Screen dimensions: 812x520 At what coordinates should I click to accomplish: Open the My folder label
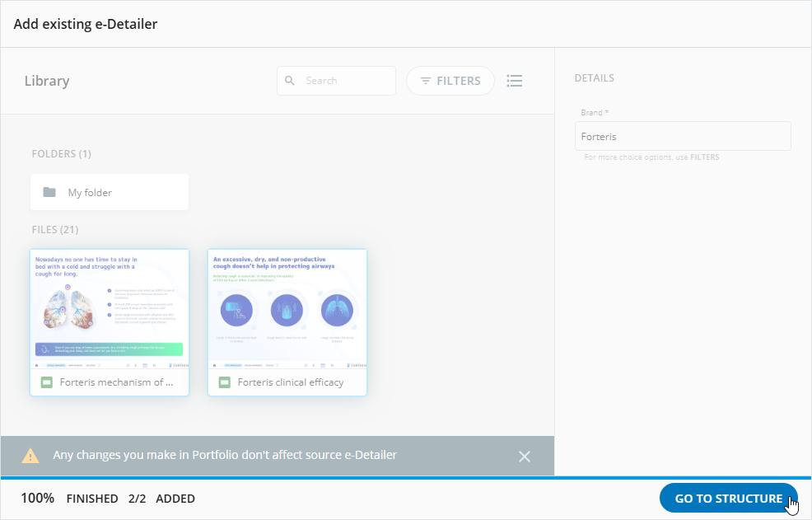[x=90, y=192]
